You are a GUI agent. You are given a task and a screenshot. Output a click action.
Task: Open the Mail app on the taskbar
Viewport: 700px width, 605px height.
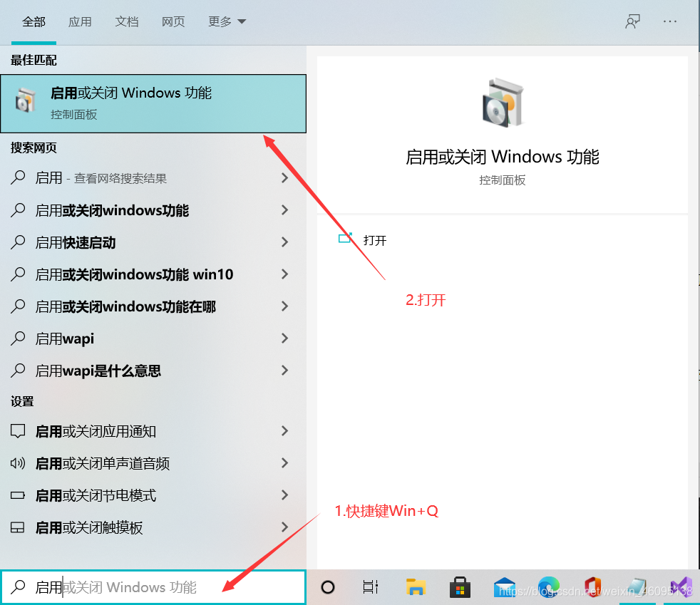pos(505,588)
